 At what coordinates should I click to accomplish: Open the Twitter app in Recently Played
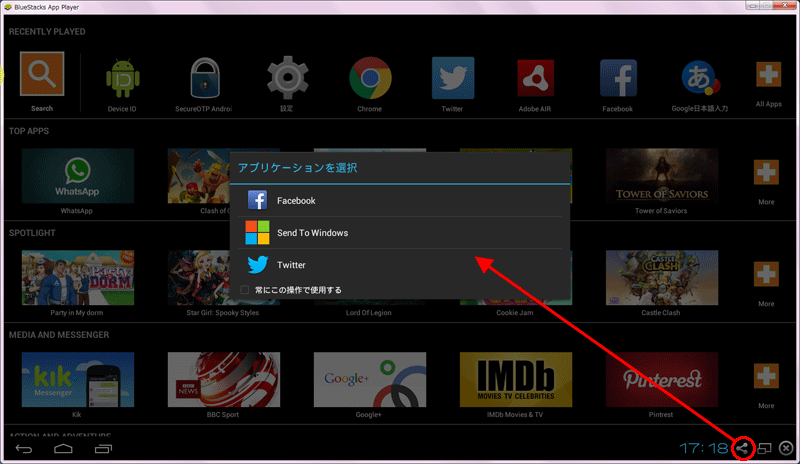(453, 78)
